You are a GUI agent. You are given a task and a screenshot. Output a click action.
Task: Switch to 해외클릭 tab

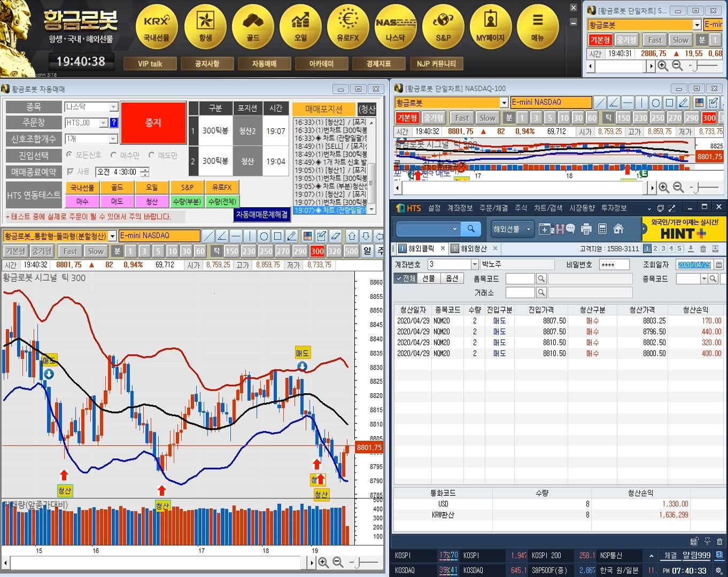(x=421, y=248)
